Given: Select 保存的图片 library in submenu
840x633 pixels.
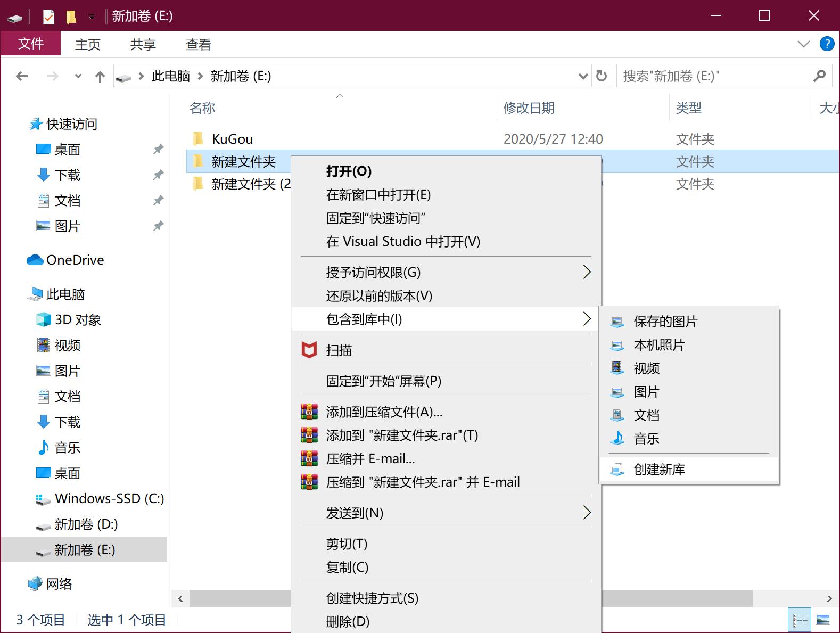Looking at the screenshot, I should coord(689,322).
